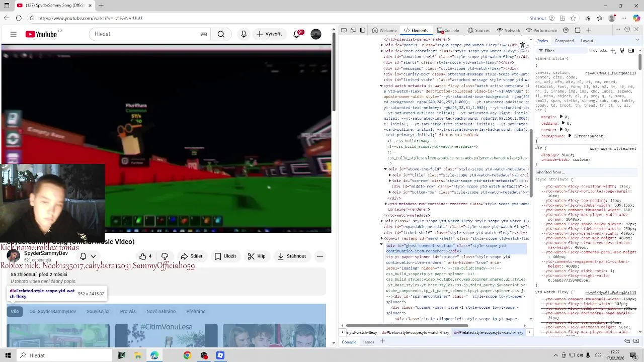Select div#below breadcrumb item
The width and height of the screenshot is (644, 362).
415,332
